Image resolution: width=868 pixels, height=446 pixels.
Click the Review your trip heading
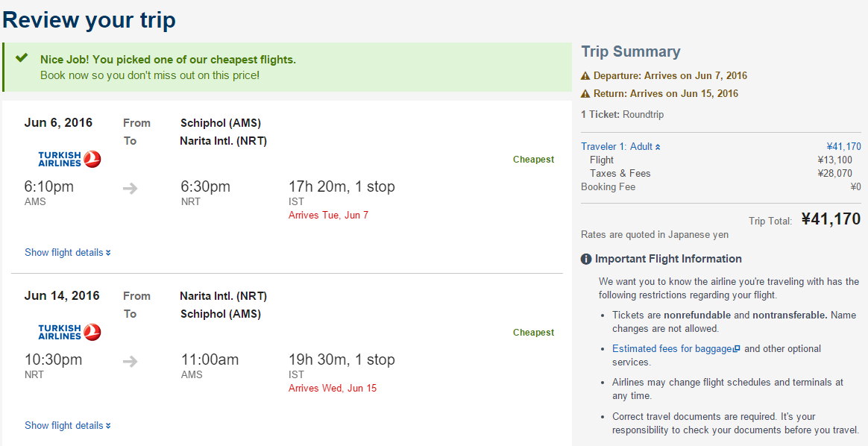click(89, 20)
